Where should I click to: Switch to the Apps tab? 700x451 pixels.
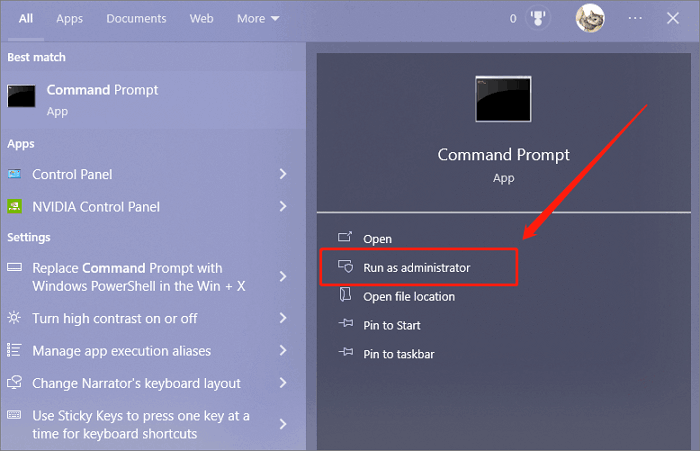tap(69, 19)
